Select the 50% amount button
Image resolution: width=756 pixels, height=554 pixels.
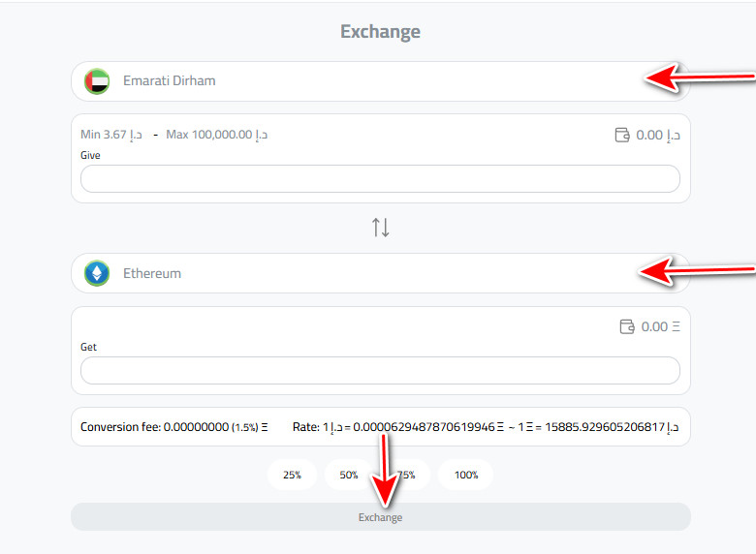pos(349,475)
